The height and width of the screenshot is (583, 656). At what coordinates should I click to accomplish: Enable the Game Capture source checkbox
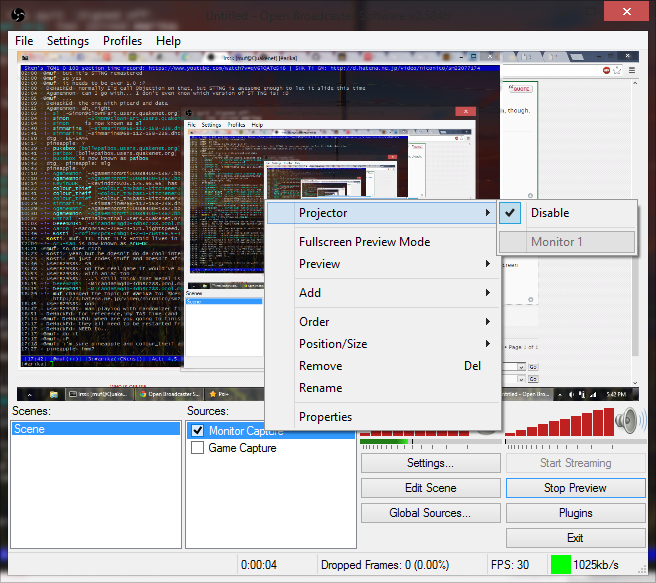tap(197, 447)
